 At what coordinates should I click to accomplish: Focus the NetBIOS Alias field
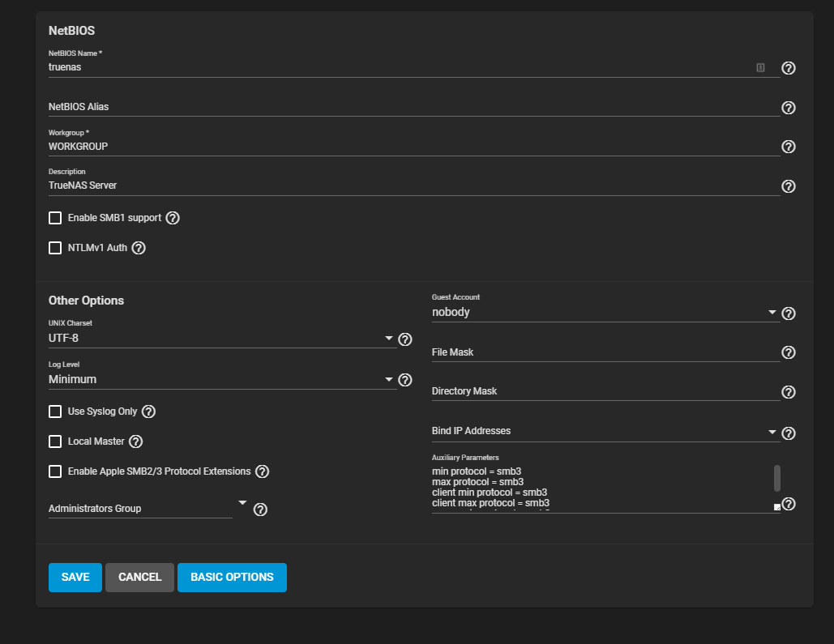(x=414, y=107)
